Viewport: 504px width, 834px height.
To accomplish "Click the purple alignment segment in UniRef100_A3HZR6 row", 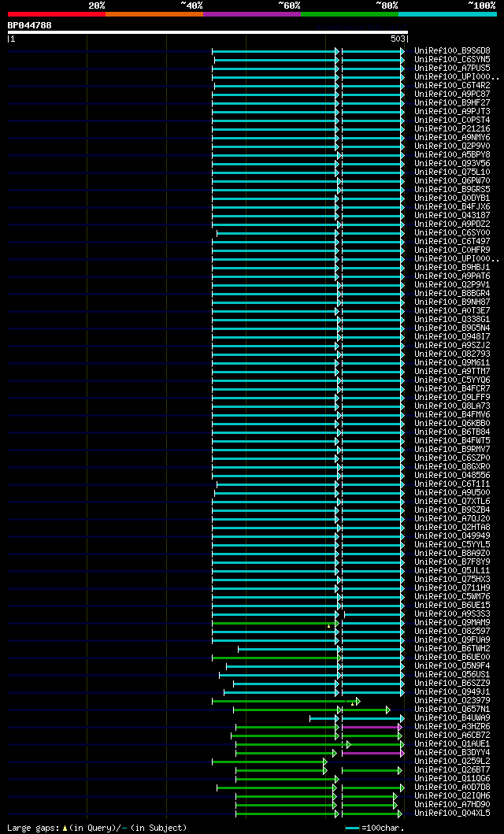I will click(371, 727).
